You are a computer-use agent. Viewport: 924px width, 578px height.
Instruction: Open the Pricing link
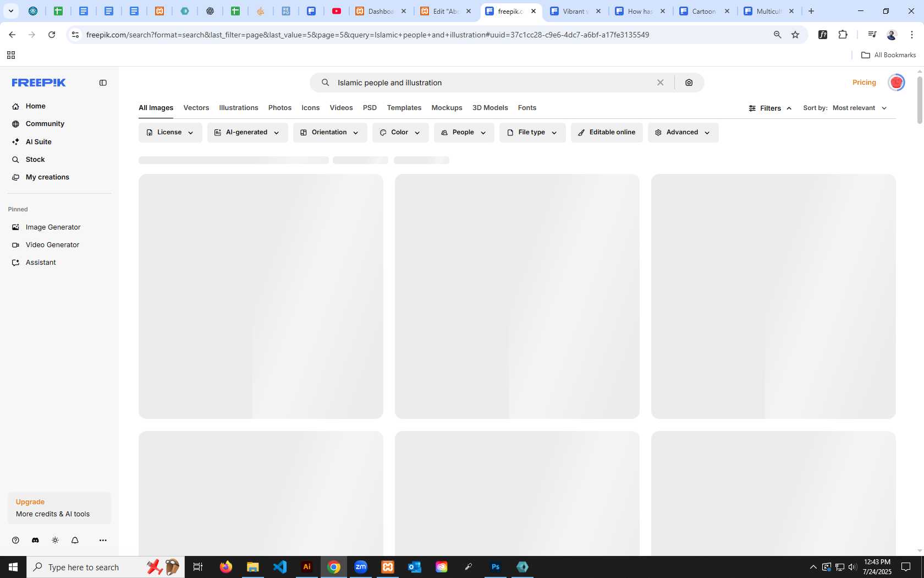[864, 83]
